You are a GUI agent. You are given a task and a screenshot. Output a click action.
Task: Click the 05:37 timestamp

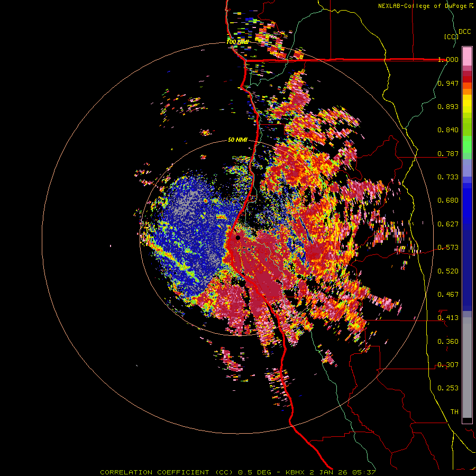(364, 472)
